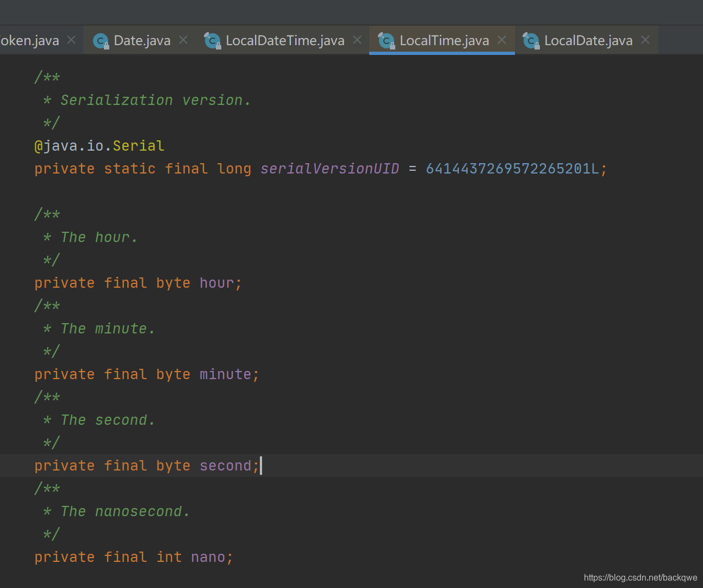Close the LocalDate.java tab
The image size is (703, 588).
click(x=645, y=40)
